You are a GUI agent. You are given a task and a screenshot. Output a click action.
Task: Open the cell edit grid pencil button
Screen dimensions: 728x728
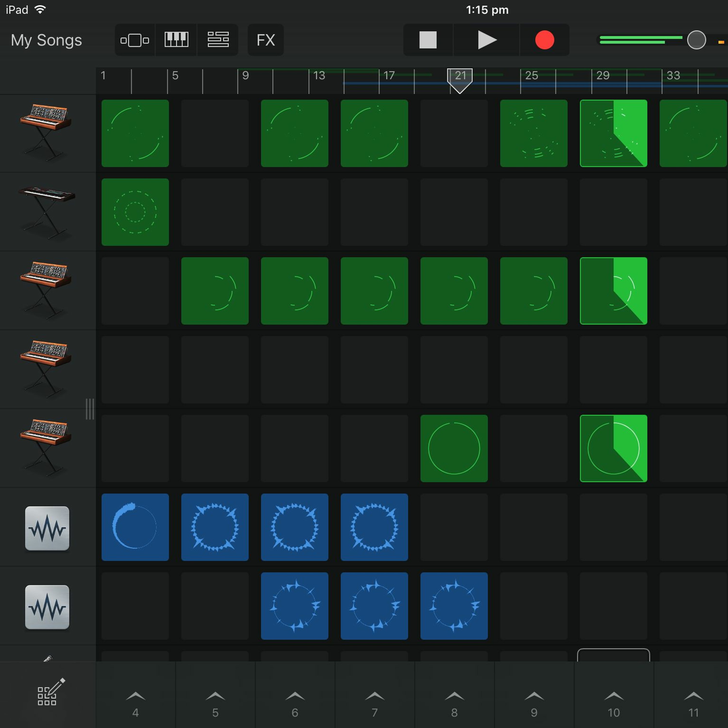tap(51, 691)
